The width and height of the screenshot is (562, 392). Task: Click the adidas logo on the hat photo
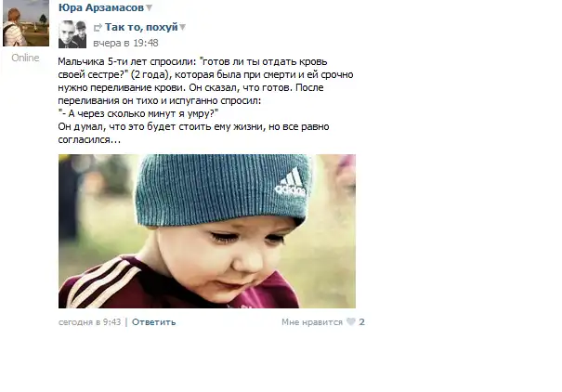(x=291, y=183)
